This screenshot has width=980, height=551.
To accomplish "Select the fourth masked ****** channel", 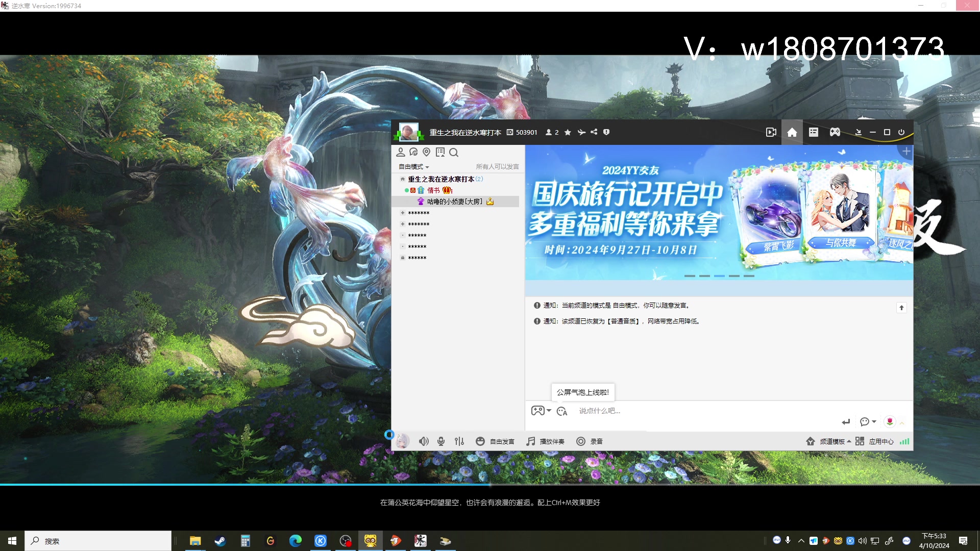I will tap(417, 247).
